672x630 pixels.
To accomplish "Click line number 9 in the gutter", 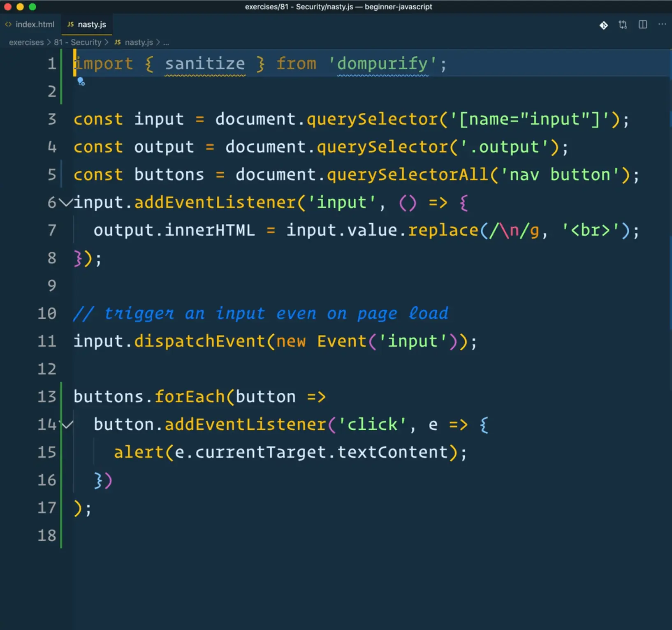I will tap(52, 286).
